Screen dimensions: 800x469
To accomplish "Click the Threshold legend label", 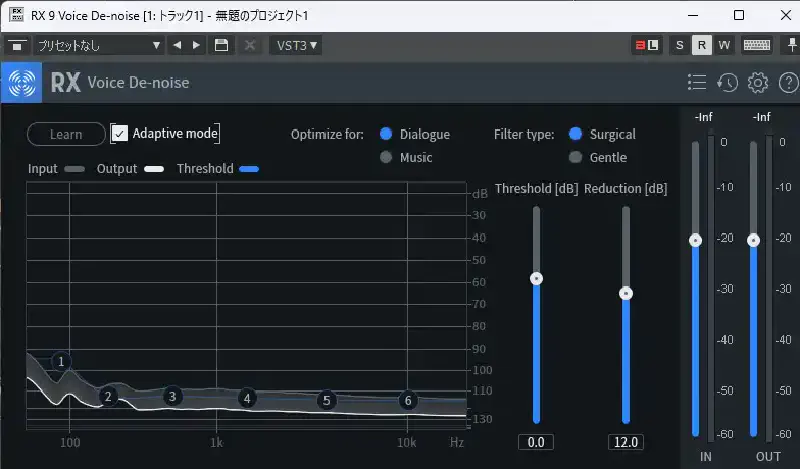I will (205, 169).
